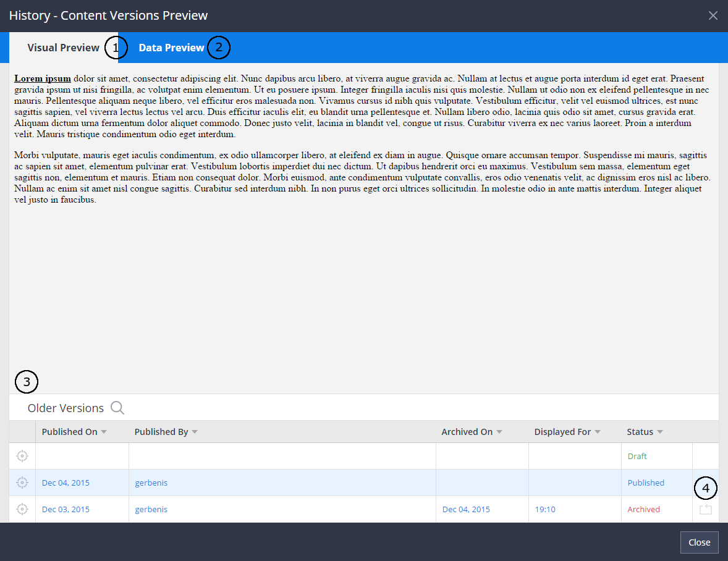Screen dimensions: 728x561
Task: Click the Dec 04, 2015 published date link
Action: 66,483
